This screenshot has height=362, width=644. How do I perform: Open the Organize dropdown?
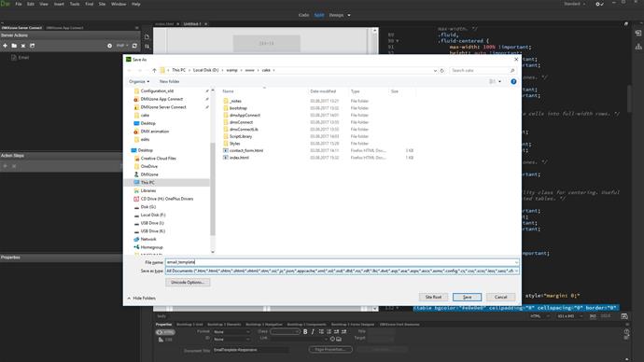point(139,82)
